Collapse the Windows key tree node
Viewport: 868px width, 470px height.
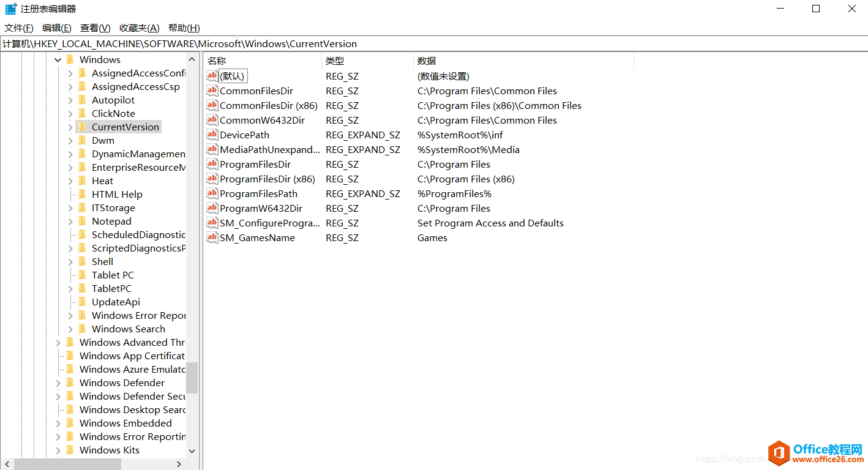[x=58, y=60]
